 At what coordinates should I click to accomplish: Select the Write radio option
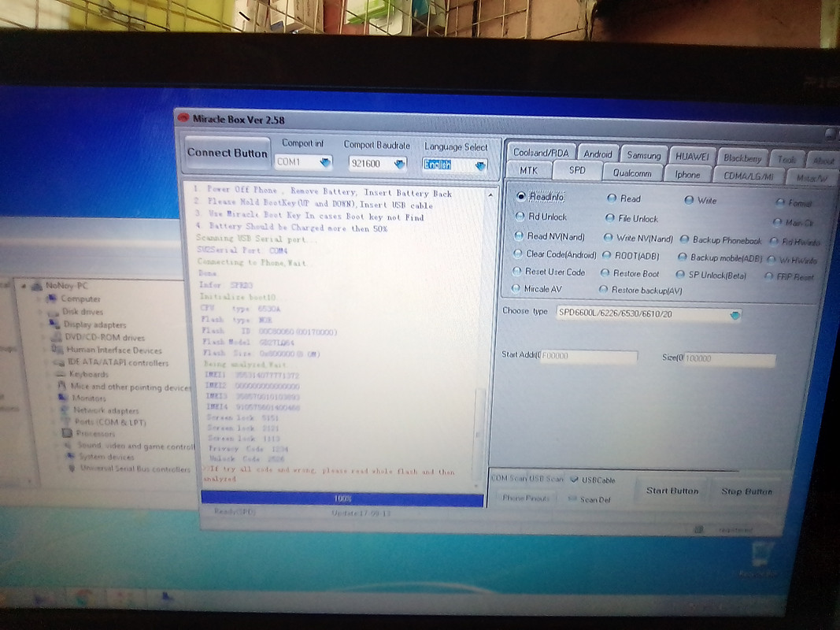coord(700,200)
